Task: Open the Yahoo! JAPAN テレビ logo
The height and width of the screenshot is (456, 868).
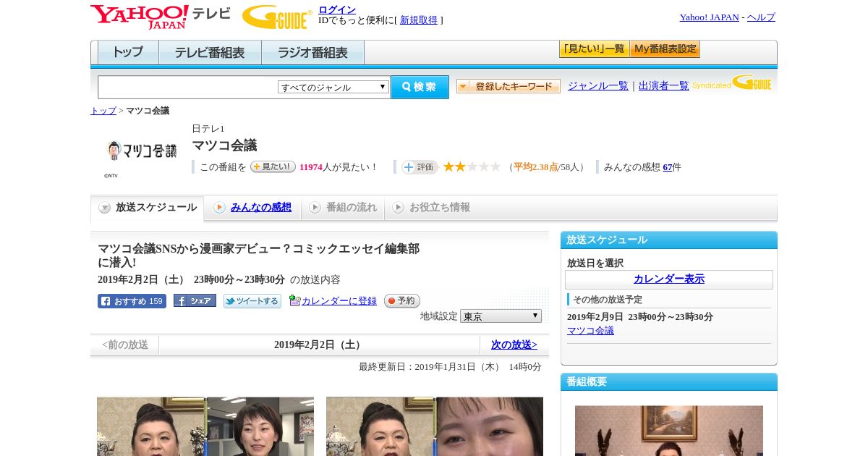Action: pos(161,17)
